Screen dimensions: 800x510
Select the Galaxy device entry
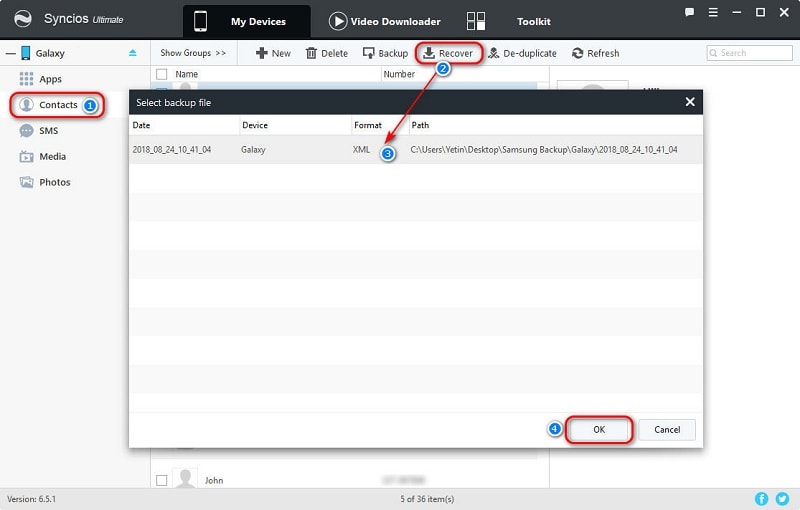50,53
